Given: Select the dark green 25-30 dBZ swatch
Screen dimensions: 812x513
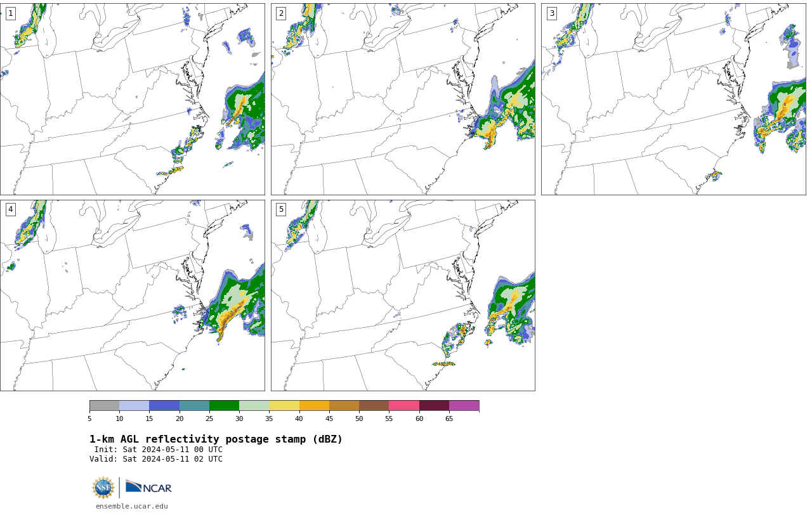Looking at the screenshot, I should (x=224, y=406).
